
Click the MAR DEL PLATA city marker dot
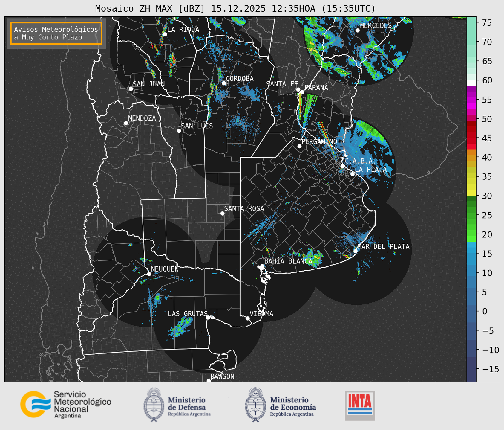click(356, 251)
